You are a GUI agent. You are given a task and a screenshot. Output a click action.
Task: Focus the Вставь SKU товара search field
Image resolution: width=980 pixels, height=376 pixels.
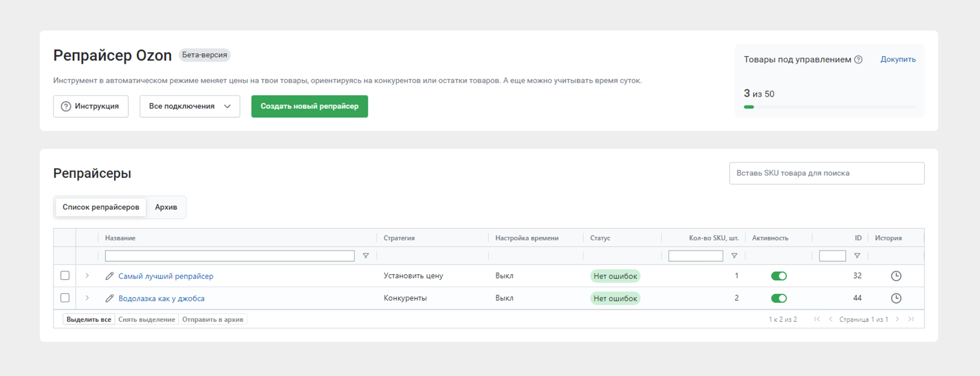click(827, 173)
